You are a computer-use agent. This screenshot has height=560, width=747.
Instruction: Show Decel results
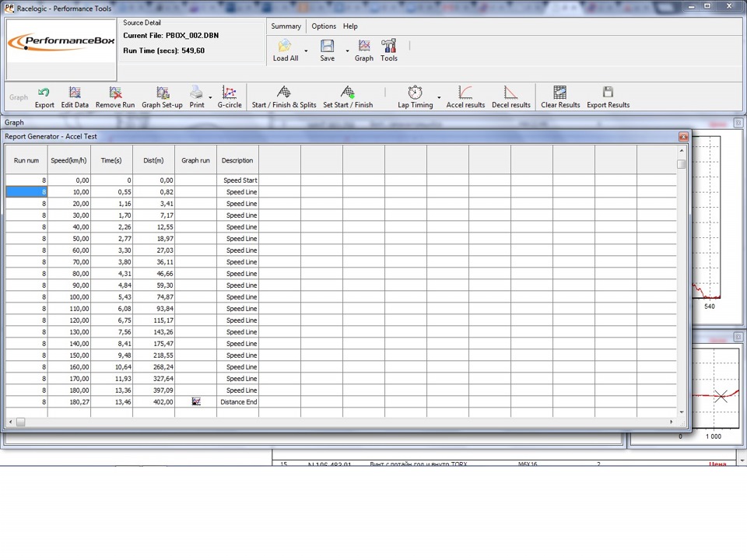coord(510,93)
